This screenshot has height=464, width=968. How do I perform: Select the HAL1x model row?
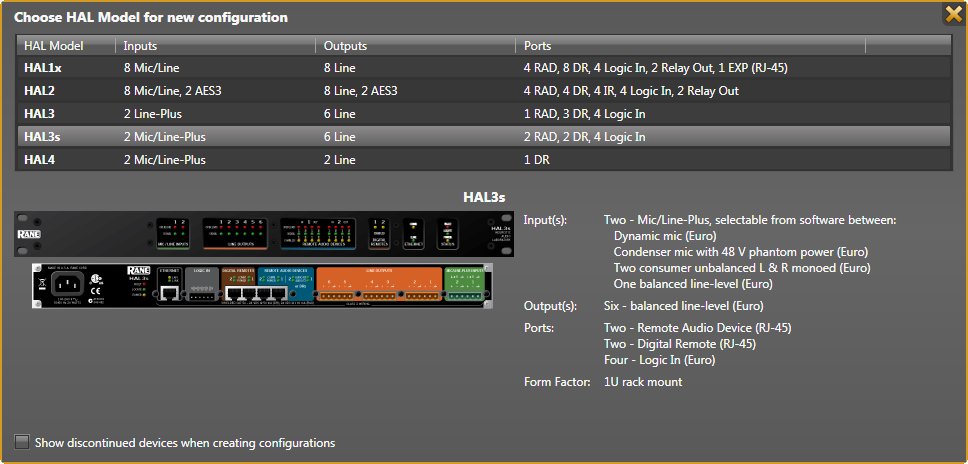(483, 68)
